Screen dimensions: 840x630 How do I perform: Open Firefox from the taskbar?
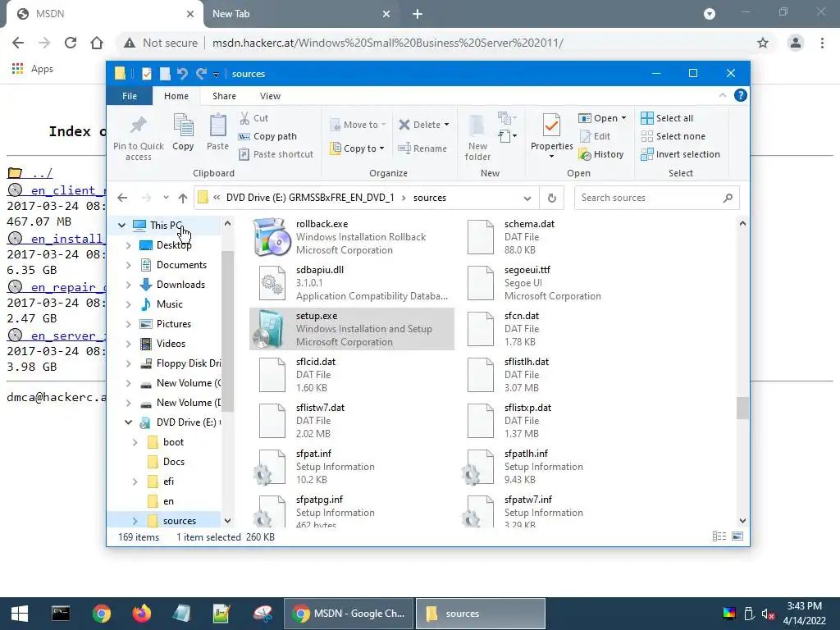pos(141,614)
